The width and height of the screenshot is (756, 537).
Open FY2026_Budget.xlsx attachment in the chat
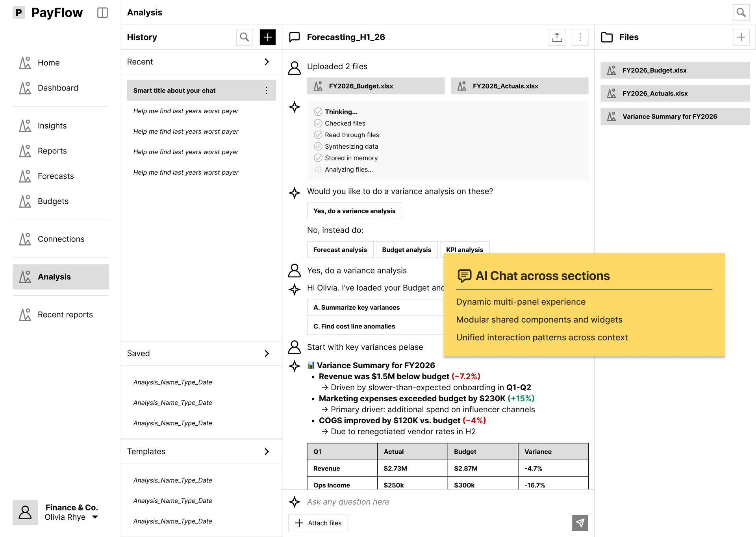coord(376,86)
